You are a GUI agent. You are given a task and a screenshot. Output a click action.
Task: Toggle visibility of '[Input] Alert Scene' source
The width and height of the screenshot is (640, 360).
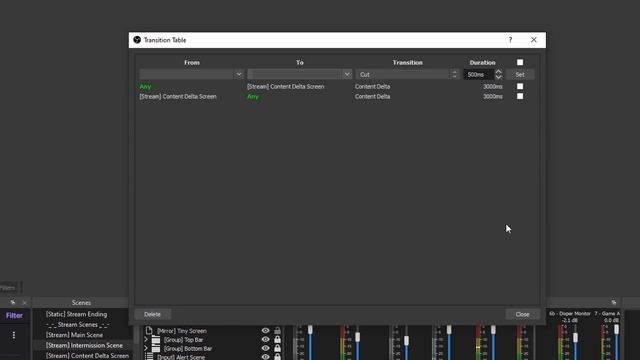click(265, 357)
